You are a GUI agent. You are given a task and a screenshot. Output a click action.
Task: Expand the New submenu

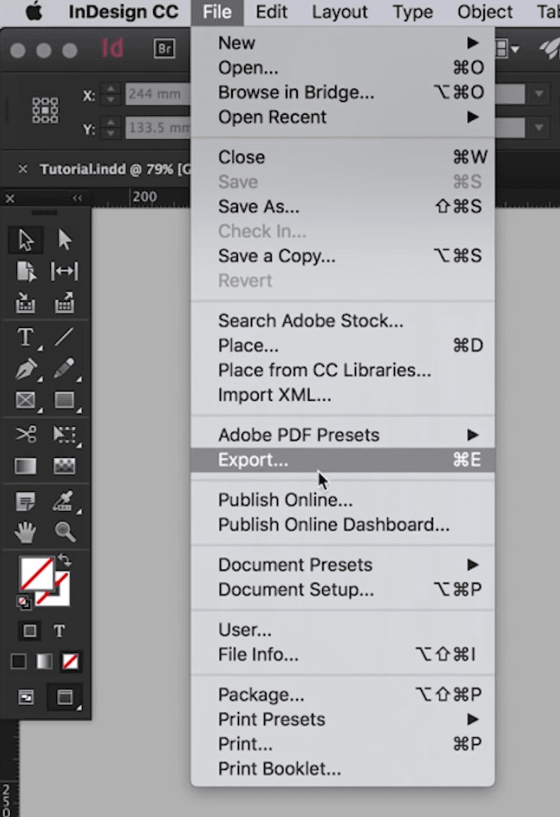point(342,43)
